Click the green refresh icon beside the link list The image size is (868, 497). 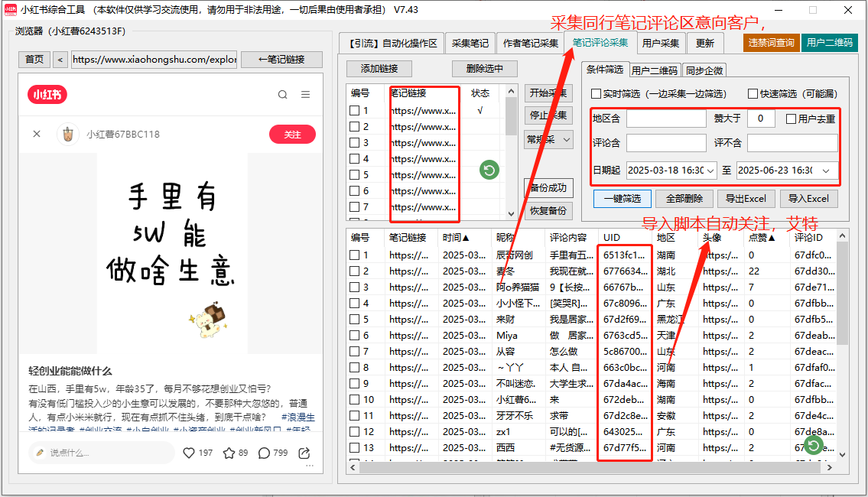coord(488,170)
